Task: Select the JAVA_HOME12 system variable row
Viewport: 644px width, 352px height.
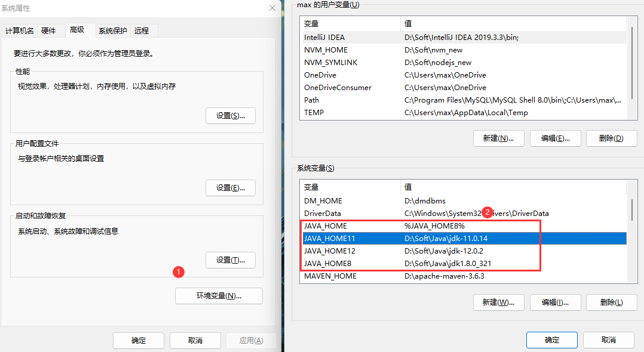Action: (x=464, y=251)
